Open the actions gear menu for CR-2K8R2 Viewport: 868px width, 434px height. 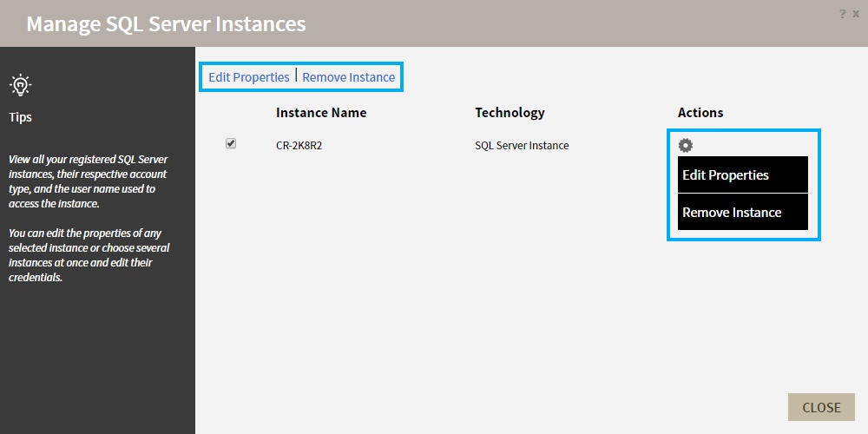click(686, 146)
